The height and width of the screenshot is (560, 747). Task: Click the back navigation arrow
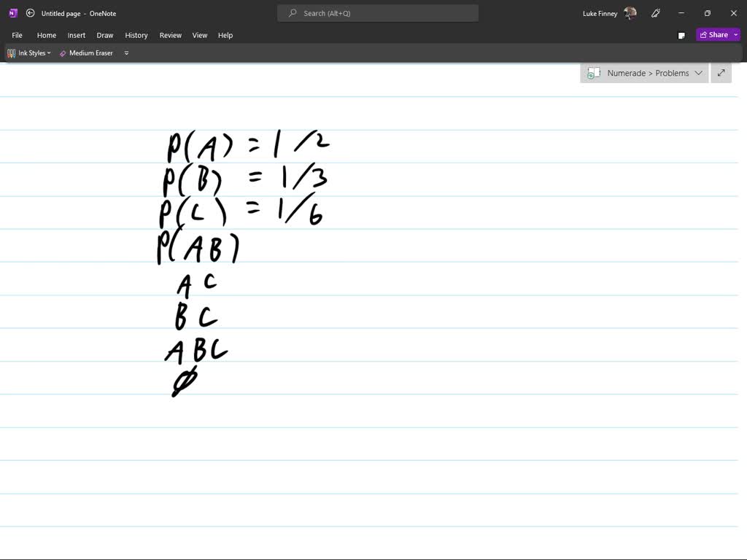click(30, 12)
